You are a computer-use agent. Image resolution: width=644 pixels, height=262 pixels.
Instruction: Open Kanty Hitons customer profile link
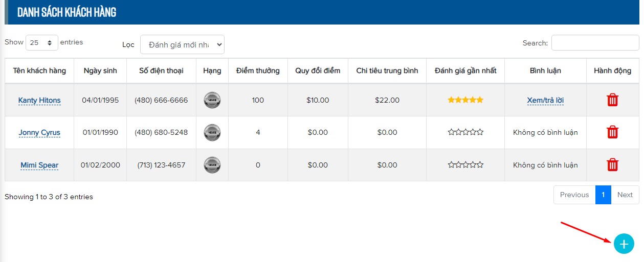39,100
